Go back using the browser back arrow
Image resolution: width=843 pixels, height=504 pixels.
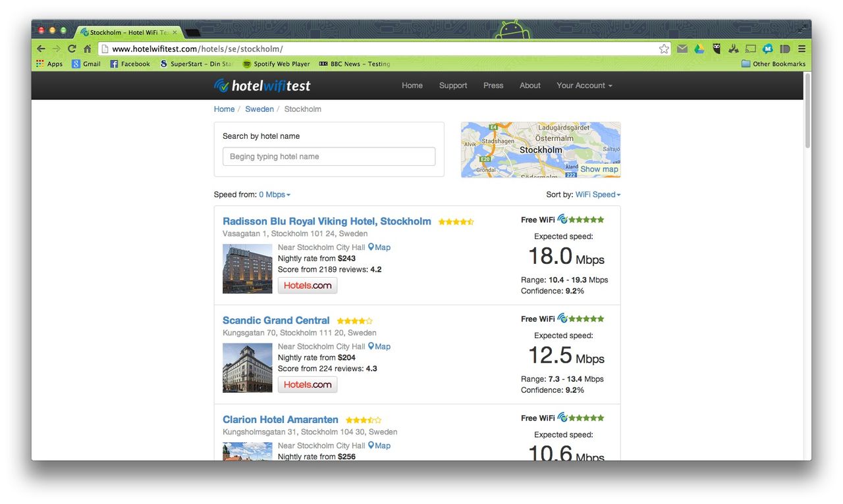[x=41, y=49]
